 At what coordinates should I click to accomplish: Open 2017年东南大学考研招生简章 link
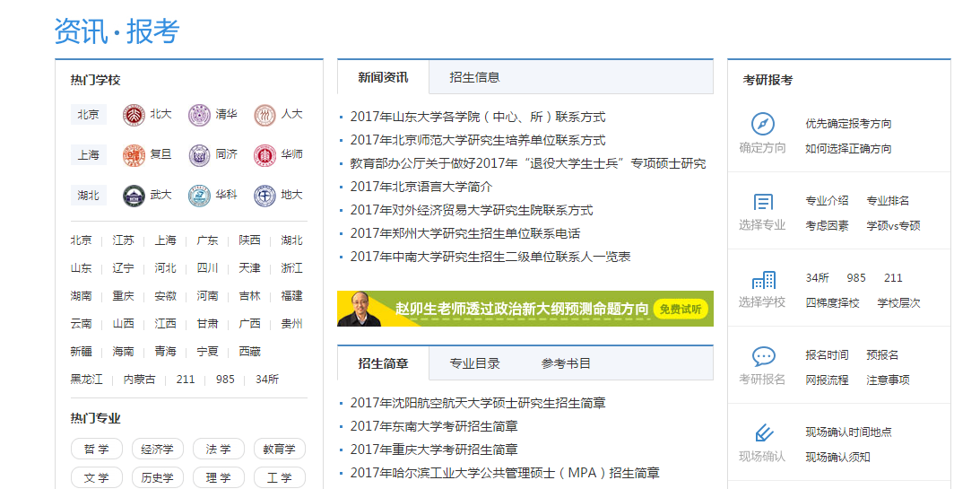tap(434, 426)
